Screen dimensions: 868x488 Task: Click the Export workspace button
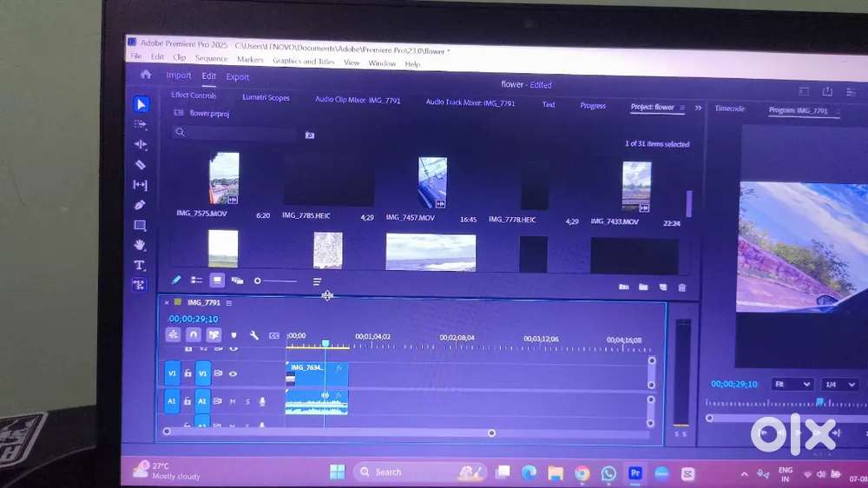click(x=238, y=76)
